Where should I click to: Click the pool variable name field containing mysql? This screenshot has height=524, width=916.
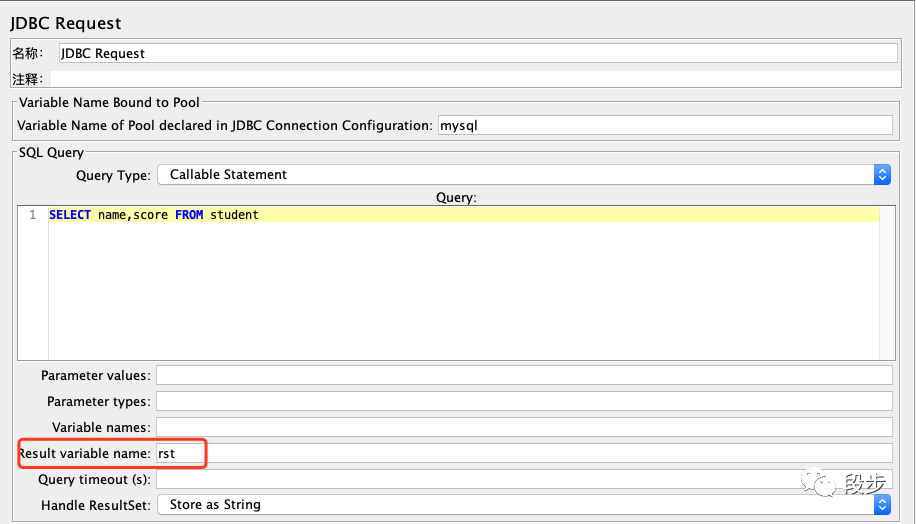pos(665,125)
